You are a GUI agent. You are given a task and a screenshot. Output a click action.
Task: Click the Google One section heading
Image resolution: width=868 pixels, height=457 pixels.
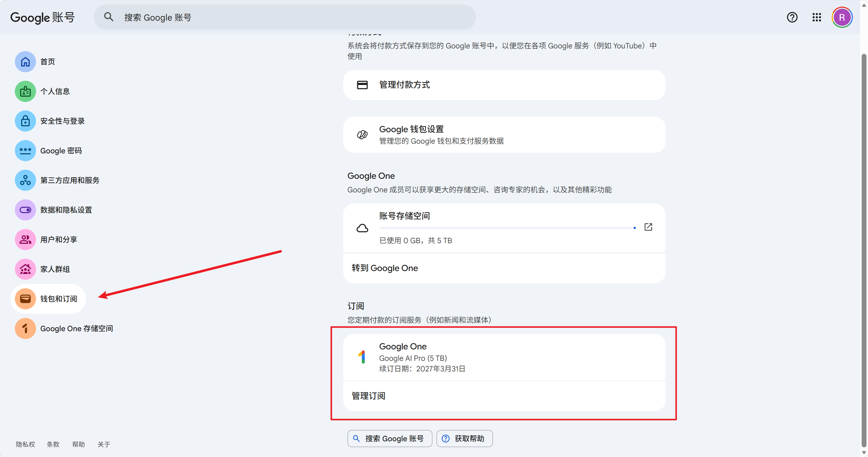[371, 176]
